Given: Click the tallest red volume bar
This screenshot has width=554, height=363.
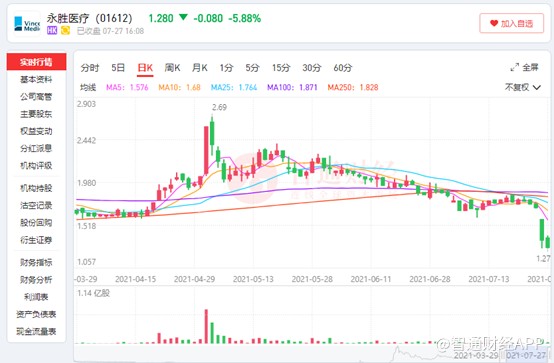Looking at the screenshot, I should coord(206,326).
